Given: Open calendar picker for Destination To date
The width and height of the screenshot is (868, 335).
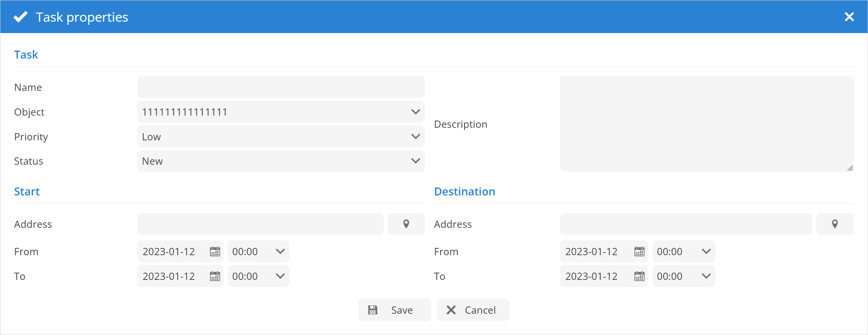Looking at the screenshot, I should [x=639, y=276].
